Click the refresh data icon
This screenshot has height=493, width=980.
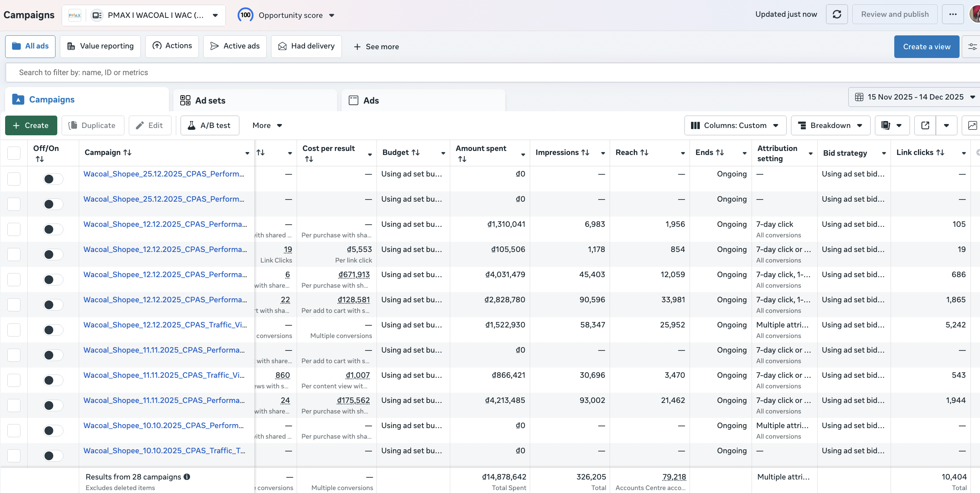(x=837, y=15)
